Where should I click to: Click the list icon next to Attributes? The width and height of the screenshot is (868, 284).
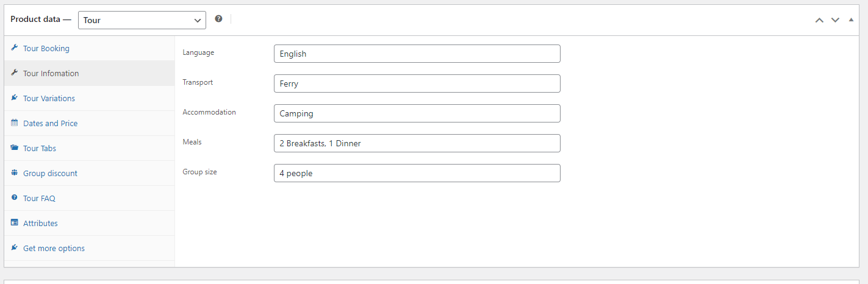point(15,223)
